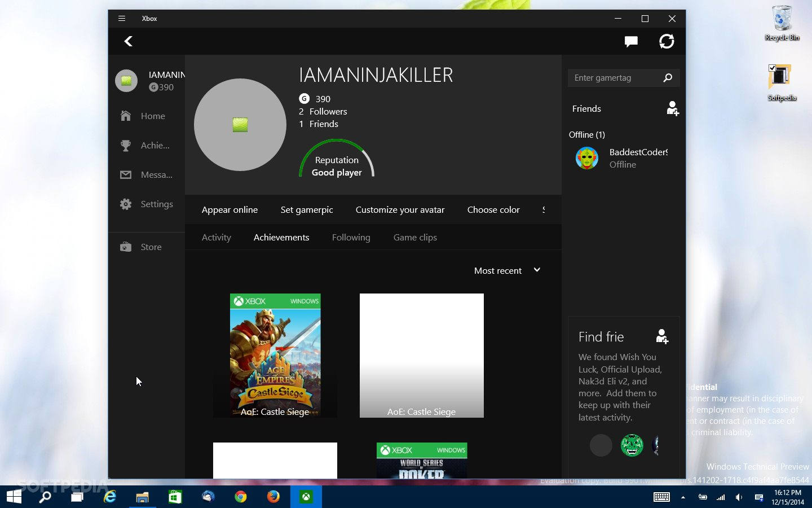Go back with the back arrow
The image size is (812, 508).
(129, 41)
